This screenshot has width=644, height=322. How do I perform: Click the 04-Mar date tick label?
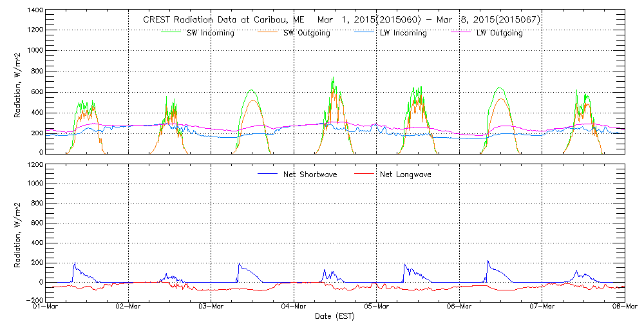294,307
